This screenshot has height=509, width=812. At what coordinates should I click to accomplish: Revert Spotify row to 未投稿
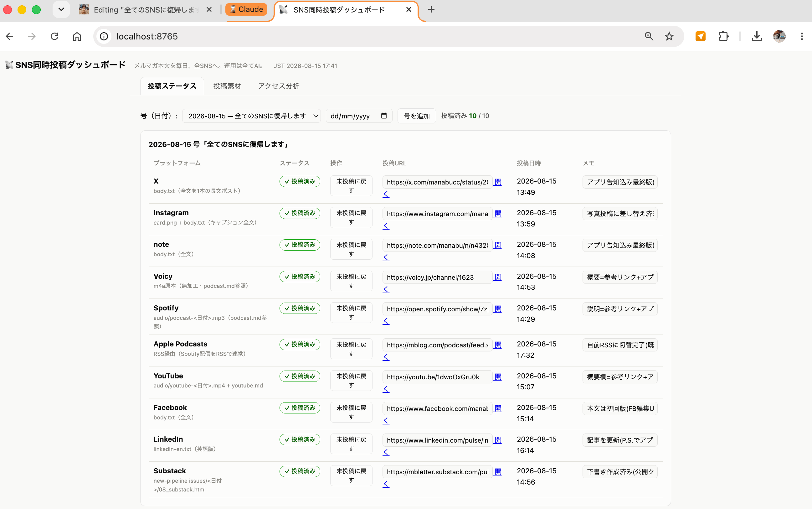(351, 312)
